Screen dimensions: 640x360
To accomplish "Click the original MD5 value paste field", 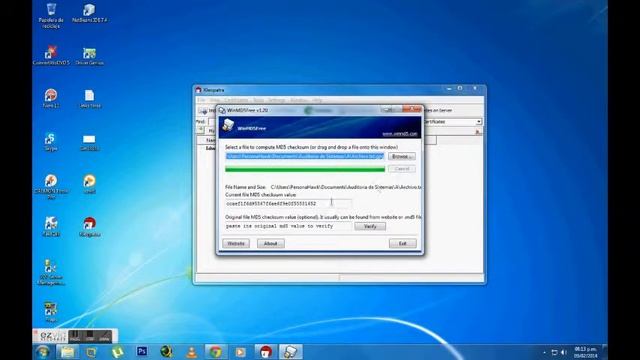I will coord(288,226).
